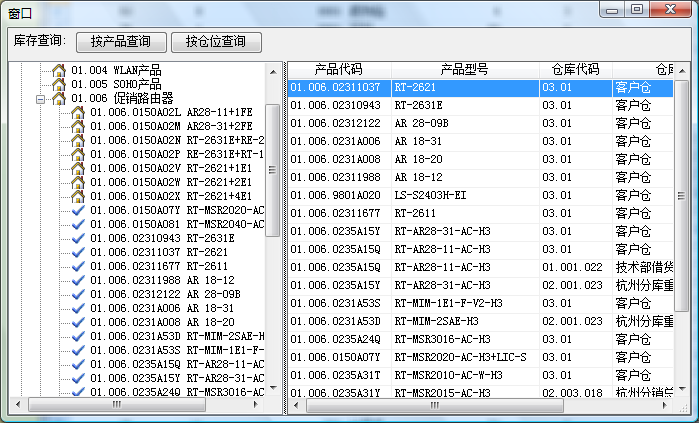Click checkmark icon for 01.006.0150A07Y tree row

coord(78,210)
